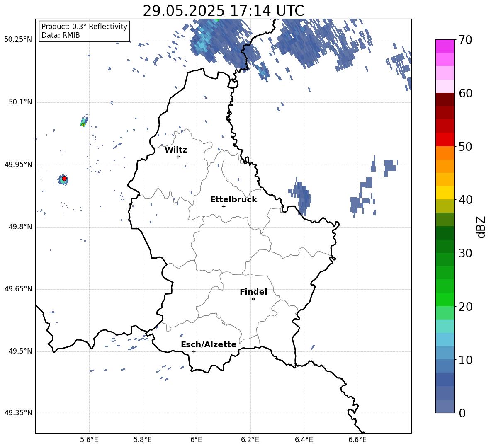Click the 49.8°N latitude label
This screenshot has width=491, height=448.
coord(20,227)
